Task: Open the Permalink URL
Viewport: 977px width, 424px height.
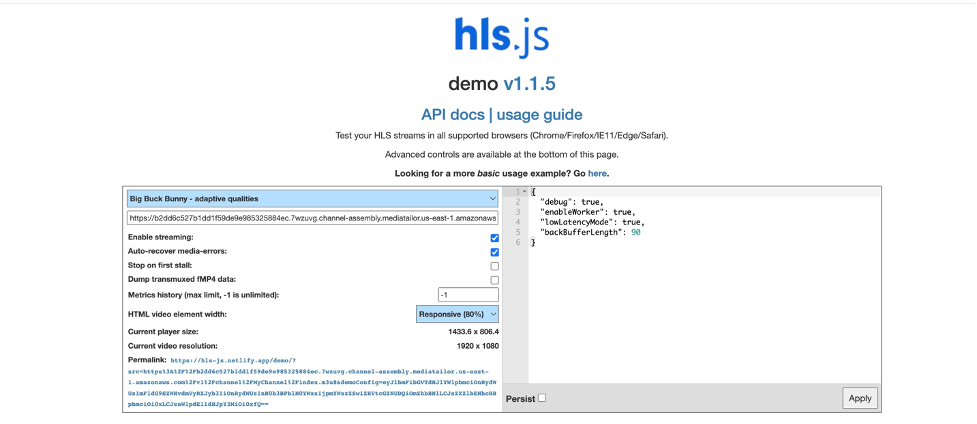Action: click(x=312, y=382)
